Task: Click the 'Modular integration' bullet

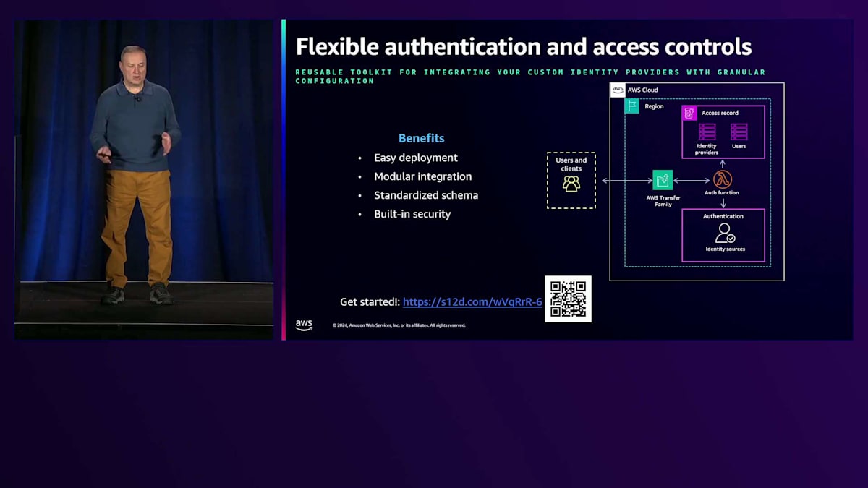Action: (x=422, y=176)
